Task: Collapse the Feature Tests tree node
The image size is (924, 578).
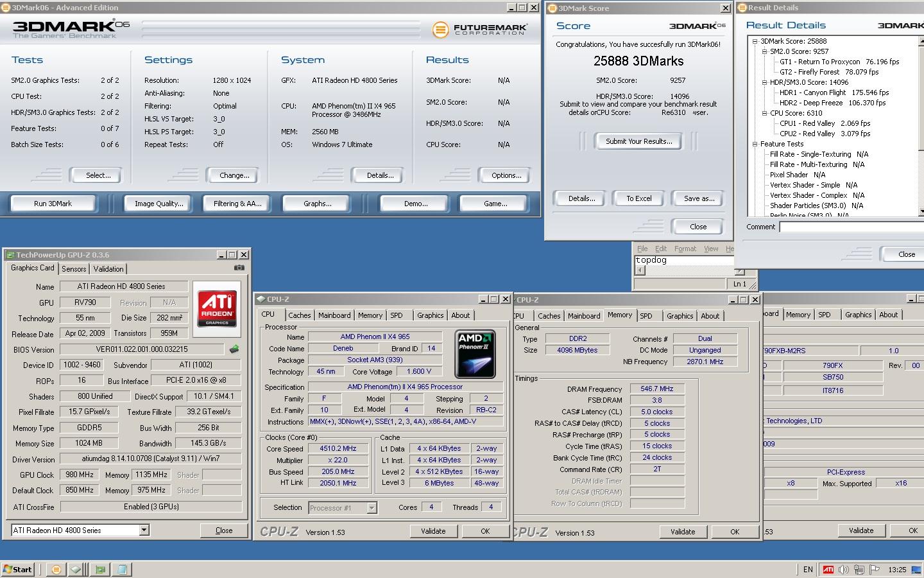Action: [755, 144]
